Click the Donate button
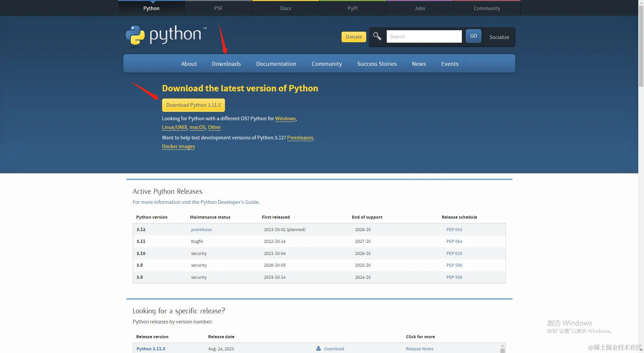The width and height of the screenshot is (644, 353). coord(353,37)
